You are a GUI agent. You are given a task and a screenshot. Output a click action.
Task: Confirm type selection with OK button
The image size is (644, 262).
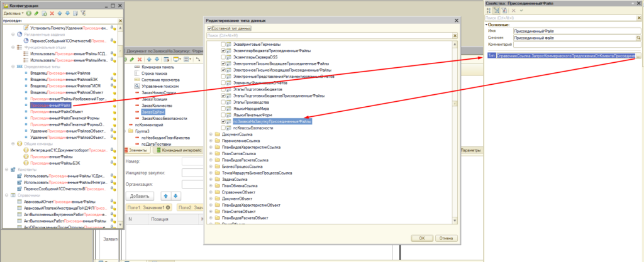421,238
